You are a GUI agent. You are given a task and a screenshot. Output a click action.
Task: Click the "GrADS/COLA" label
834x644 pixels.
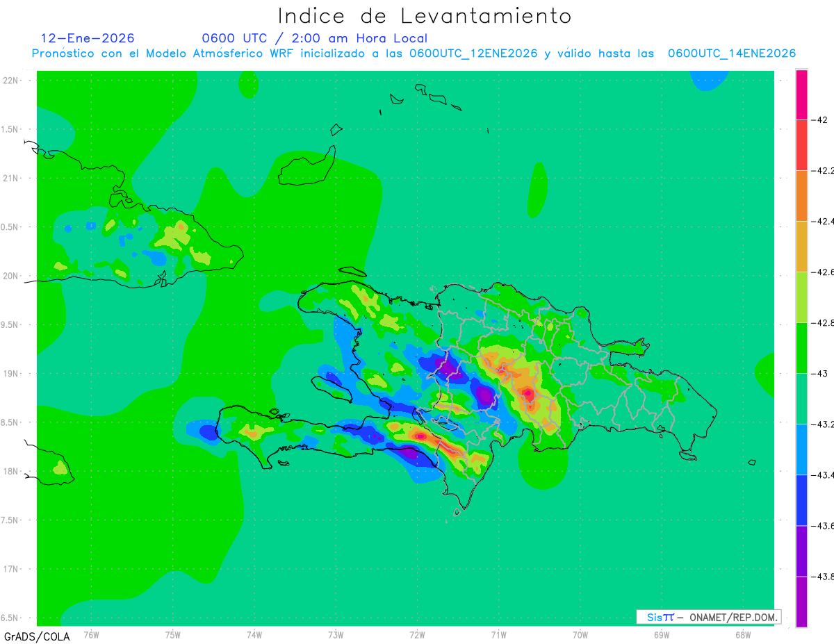37,636
